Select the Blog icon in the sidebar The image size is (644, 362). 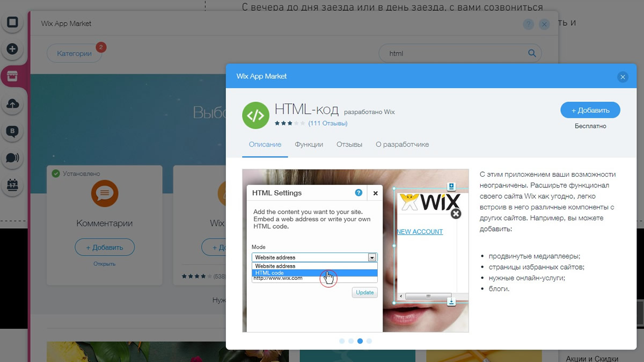click(x=12, y=131)
